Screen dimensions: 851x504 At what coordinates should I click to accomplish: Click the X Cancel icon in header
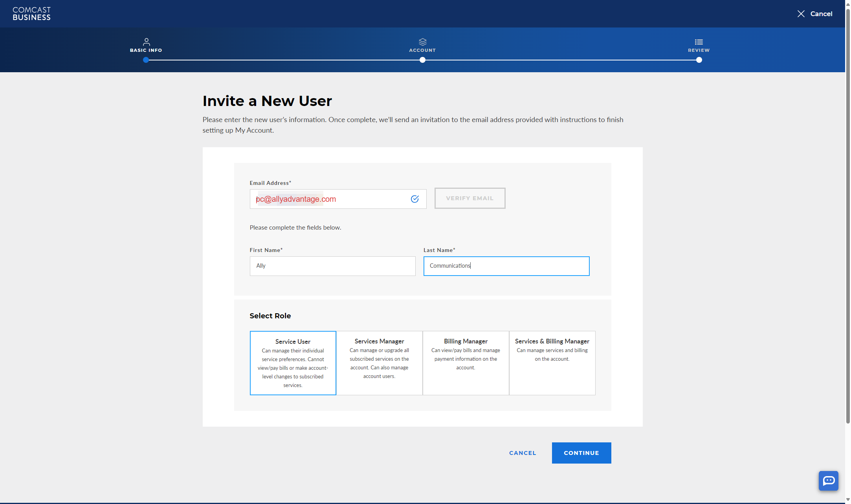tap(801, 14)
